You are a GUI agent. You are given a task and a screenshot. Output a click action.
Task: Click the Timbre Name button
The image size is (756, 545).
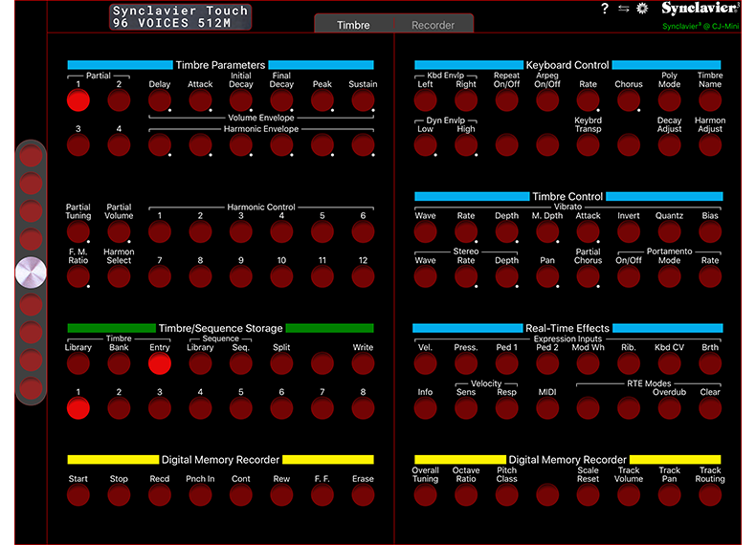710,100
